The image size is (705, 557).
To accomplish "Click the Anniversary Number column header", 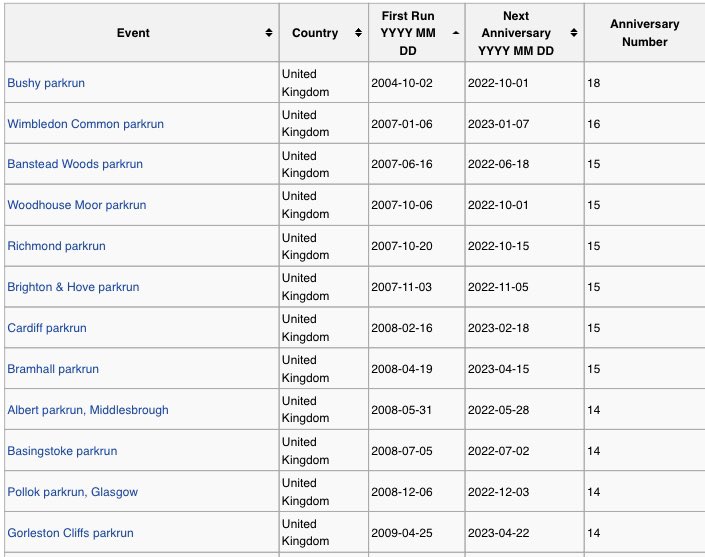I will 644,33.
